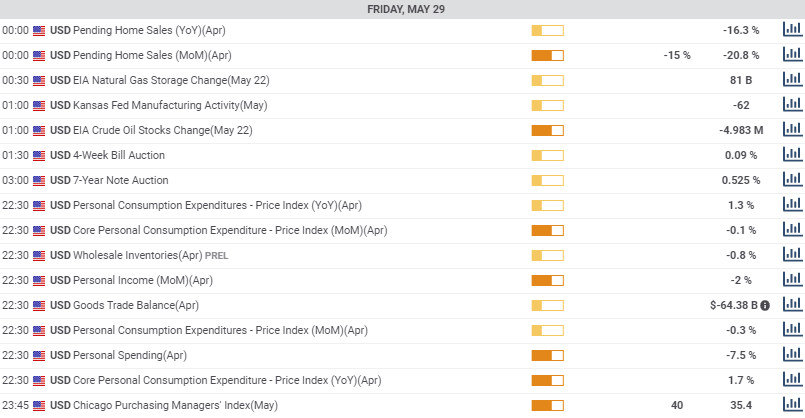The image size is (805, 418).
Task: Open chart for Kansas Fed Manufacturing Activity
Action: click(x=792, y=105)
